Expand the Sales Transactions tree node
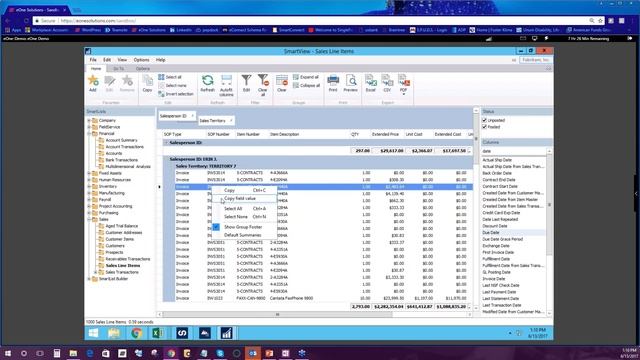This screenshot has height=360, width=640. 96,272
